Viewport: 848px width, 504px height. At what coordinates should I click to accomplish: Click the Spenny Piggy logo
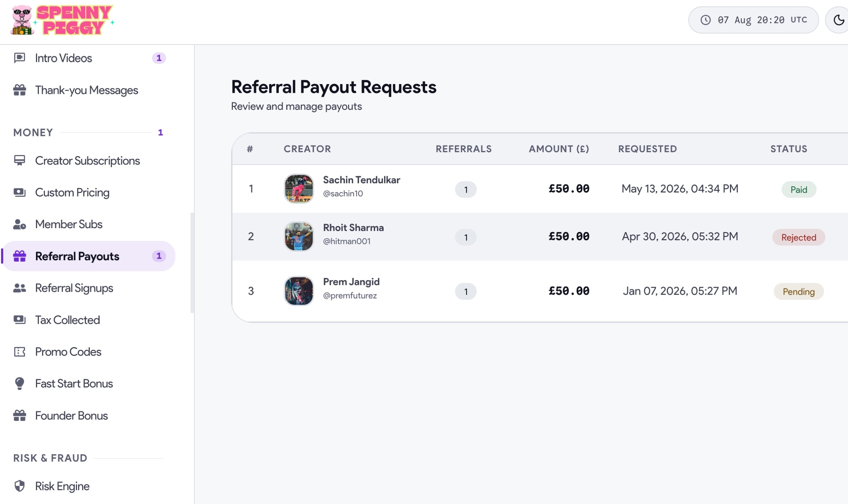[63, 20]
